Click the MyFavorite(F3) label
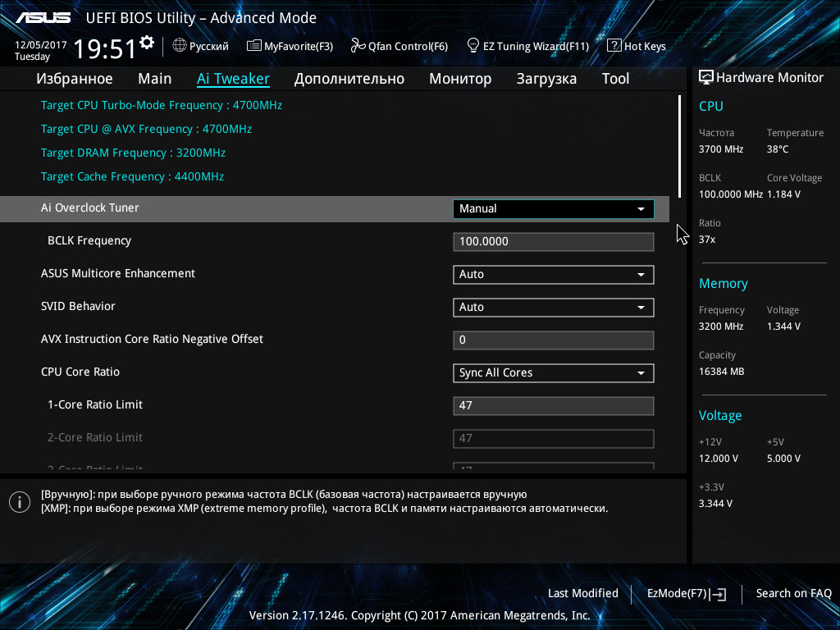Viewport: 840px width, 630px height. coord(299,46)
